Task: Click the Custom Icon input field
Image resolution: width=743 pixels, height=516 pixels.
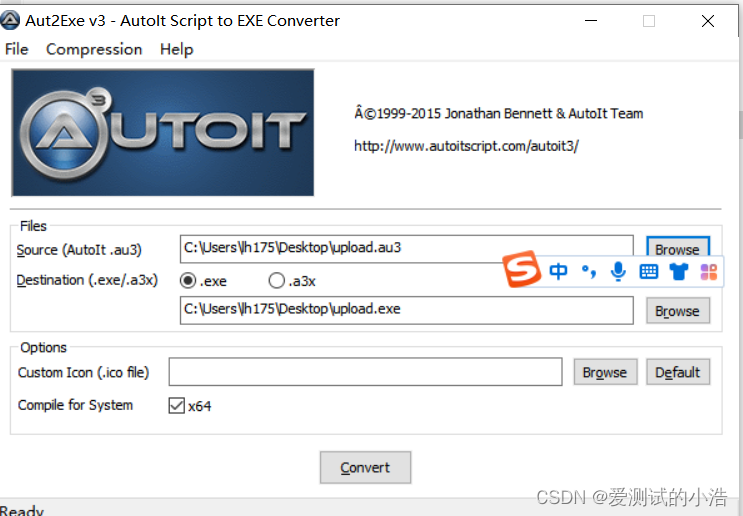Action: pos(365,372)
